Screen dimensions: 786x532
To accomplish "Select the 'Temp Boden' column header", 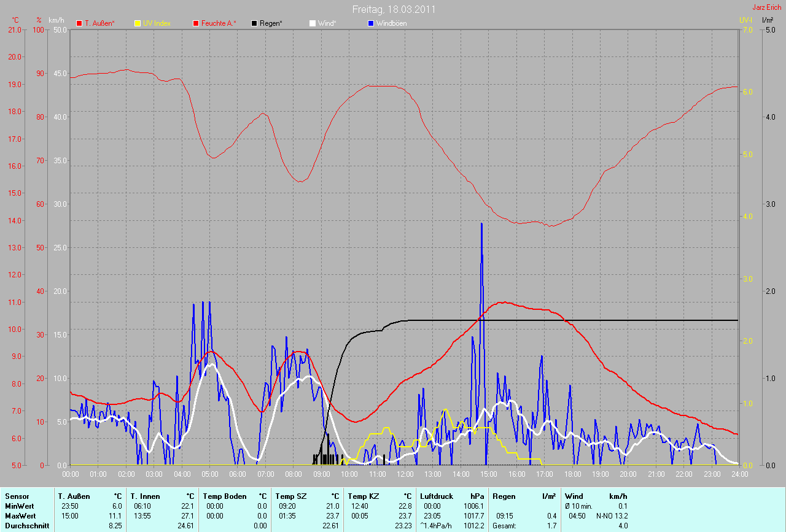I will [225, 496].
